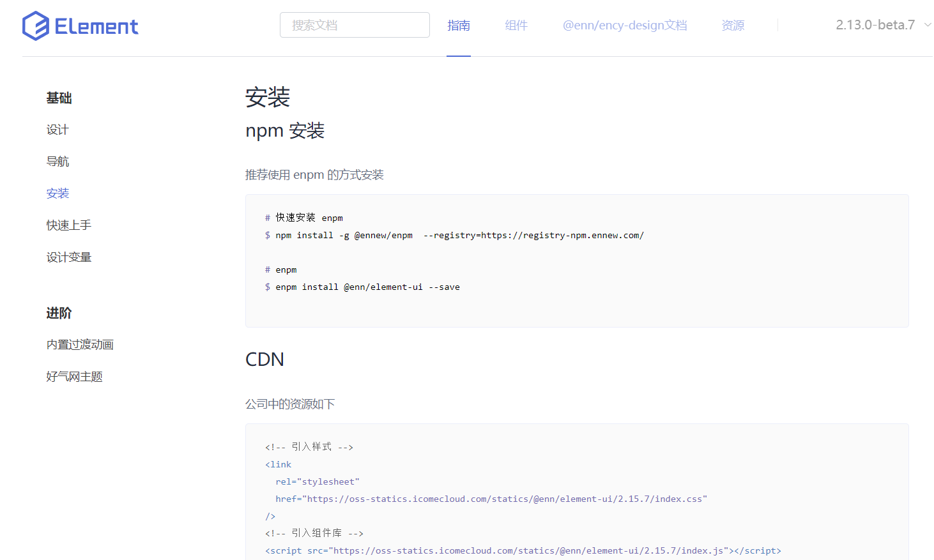Viewport: 934px width, 560px height.
Task: Focus the 搜索文档 search field
Action: point(355,25)
